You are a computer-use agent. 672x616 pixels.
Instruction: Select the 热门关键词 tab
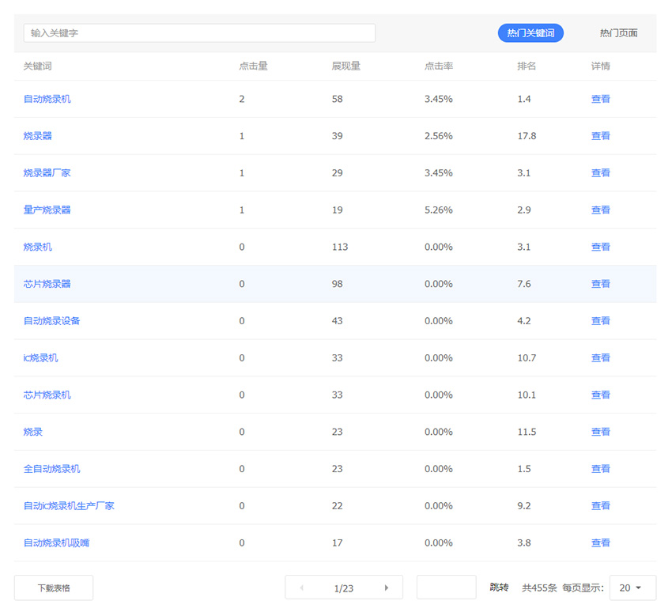tap(530, 33)
